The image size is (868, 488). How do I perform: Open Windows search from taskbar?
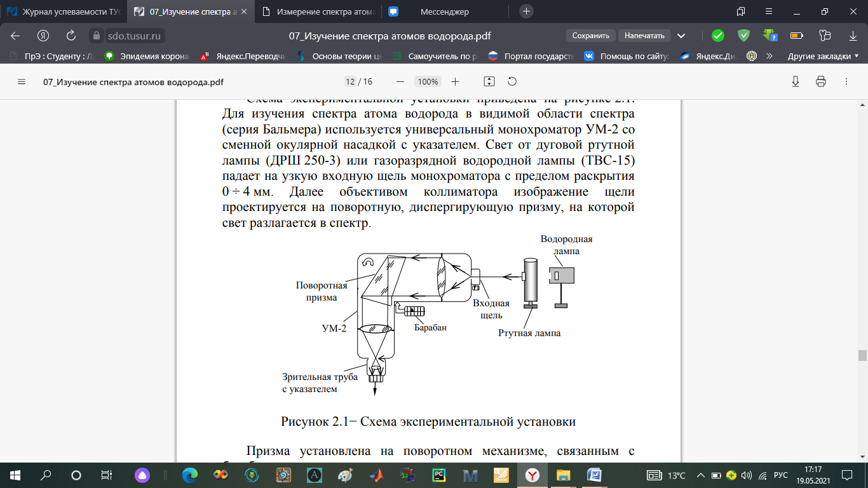pyautogui.click(x=46, y=475)
